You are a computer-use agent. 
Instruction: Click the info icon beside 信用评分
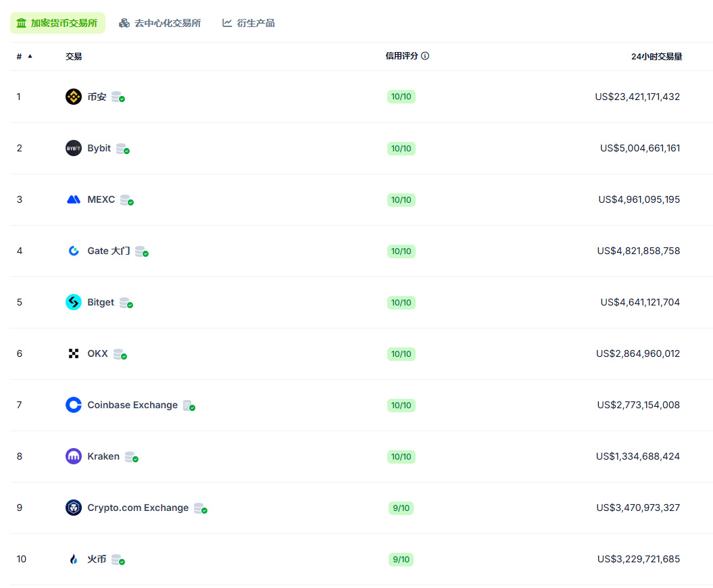click(425, 56)
